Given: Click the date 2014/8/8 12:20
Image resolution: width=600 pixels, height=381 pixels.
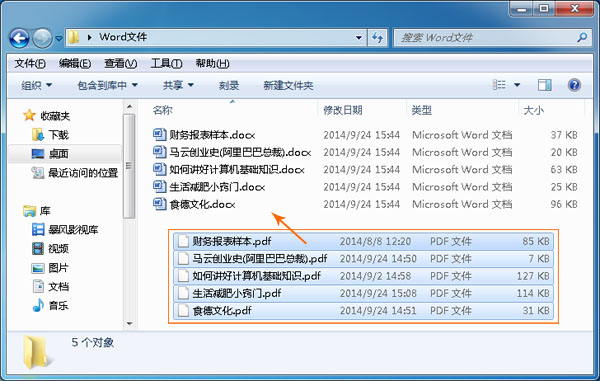Looking at the screenshot, I should tap(375, 241).
